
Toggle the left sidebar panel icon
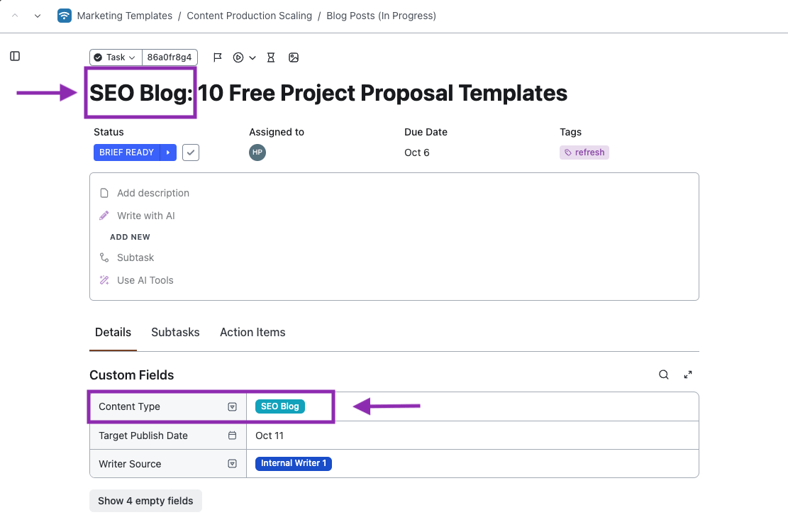click(x=15, y=56)
